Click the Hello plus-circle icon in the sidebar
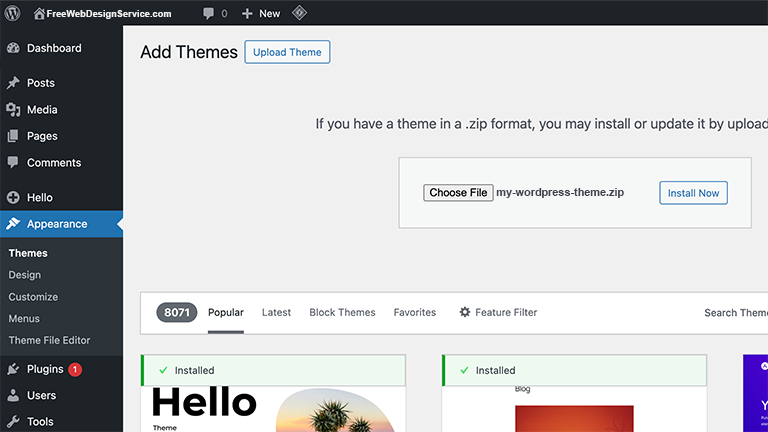 [x=13, y=197]
